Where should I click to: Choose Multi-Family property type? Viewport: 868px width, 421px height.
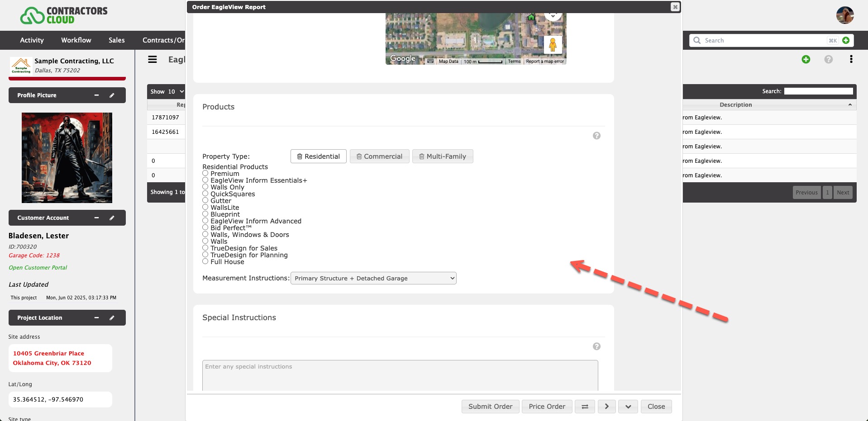443,156
